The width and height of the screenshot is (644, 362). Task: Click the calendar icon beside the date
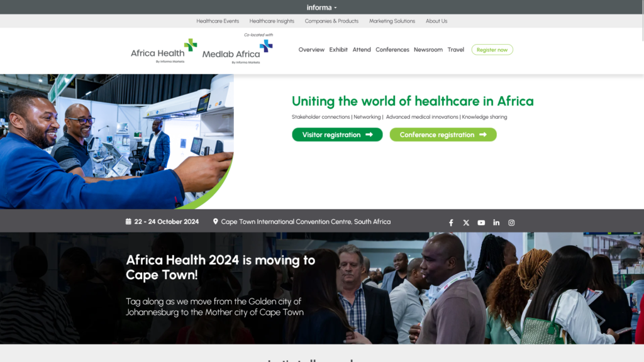128,221
